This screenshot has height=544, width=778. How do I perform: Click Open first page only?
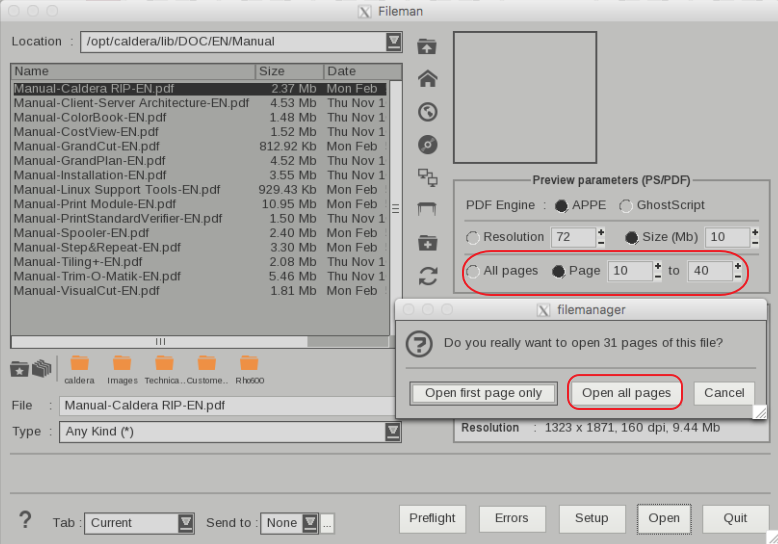pyautogui.click(x=483, y=393)
